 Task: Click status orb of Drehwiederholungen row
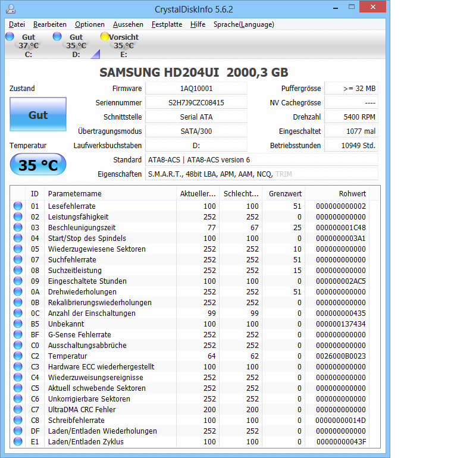coord(18,291)
